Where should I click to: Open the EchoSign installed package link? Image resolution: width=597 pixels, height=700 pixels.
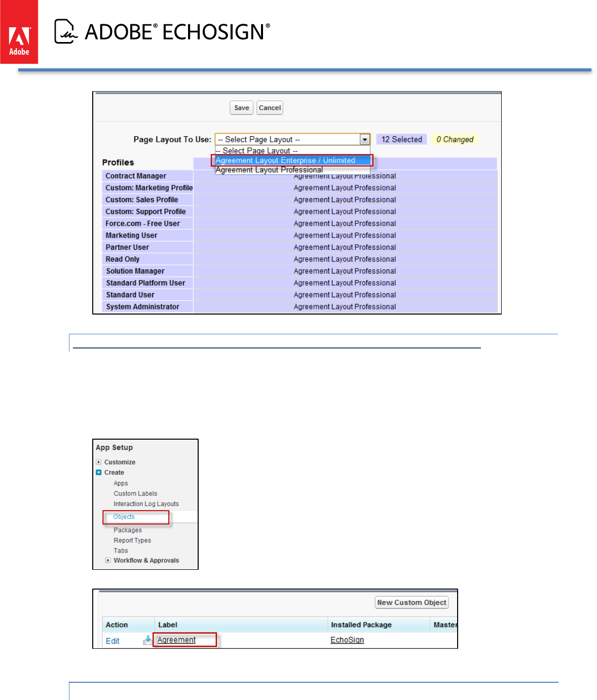pos(347,640)
